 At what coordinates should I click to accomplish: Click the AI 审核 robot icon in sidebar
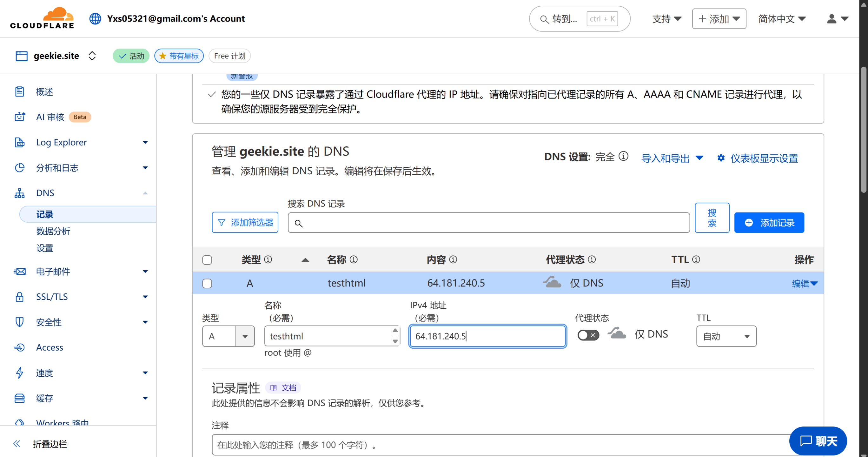tap(20, 117)
